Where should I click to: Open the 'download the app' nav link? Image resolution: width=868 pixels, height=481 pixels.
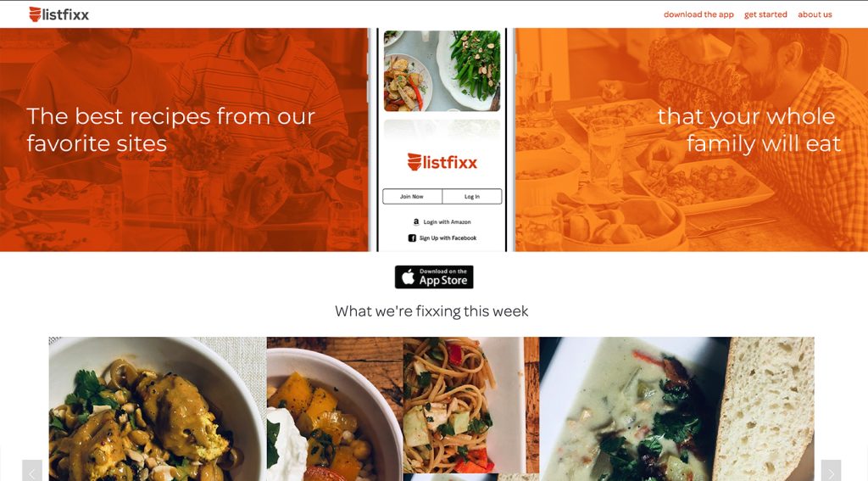coord(698,14)
